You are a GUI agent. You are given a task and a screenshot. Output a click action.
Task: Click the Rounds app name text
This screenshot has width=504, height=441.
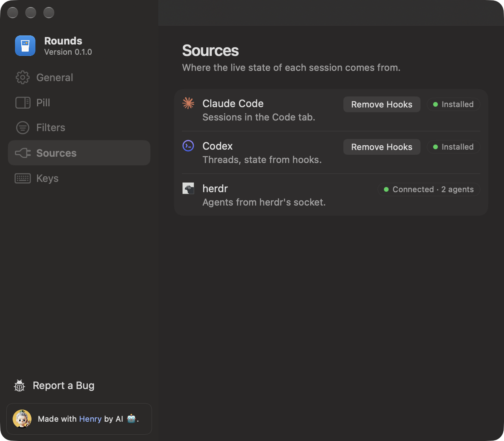click(63, 41)
